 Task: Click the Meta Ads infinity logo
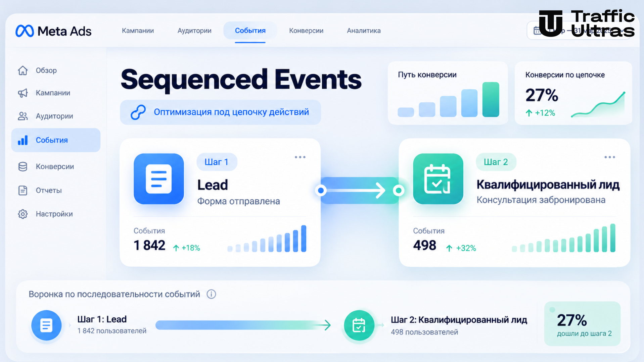25,31
